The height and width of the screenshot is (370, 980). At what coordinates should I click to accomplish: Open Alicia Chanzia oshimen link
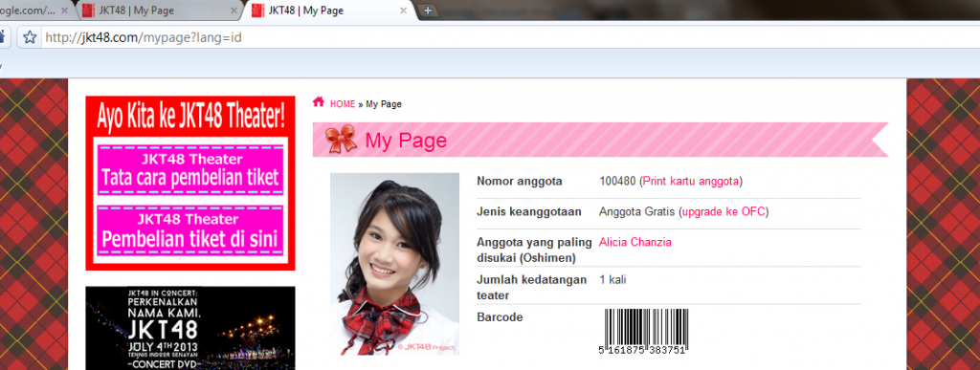tap(635, 242)
